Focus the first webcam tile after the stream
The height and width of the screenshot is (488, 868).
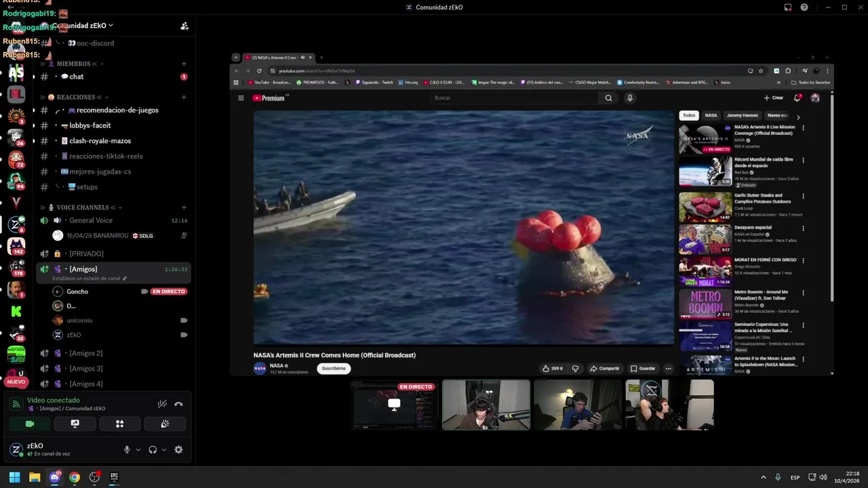pos(486,405)
